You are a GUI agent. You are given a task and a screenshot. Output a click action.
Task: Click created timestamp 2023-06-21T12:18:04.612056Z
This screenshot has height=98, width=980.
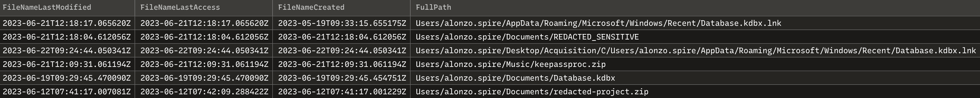(342, 37)
